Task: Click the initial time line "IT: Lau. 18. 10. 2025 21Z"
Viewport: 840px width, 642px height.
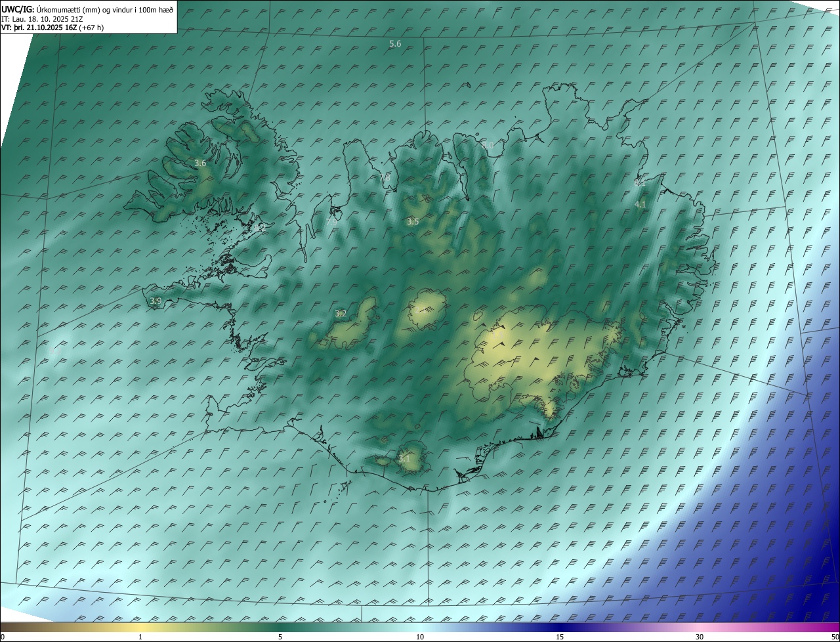Action: (x=43, y=19)
